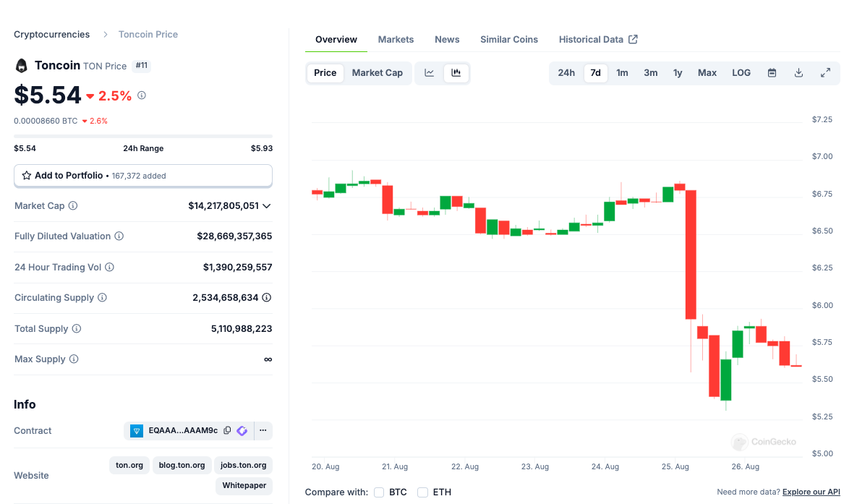Open the Similar Coins tab
The height and width of the screenshot is (504, 857).
coord(509,39)
